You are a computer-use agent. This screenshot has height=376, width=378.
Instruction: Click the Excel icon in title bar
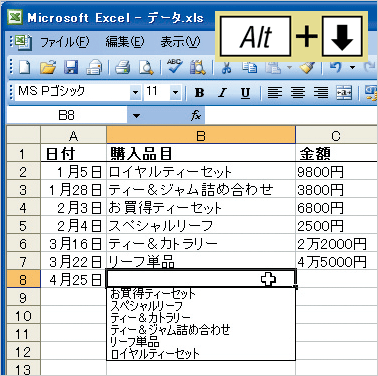[15, 17]
